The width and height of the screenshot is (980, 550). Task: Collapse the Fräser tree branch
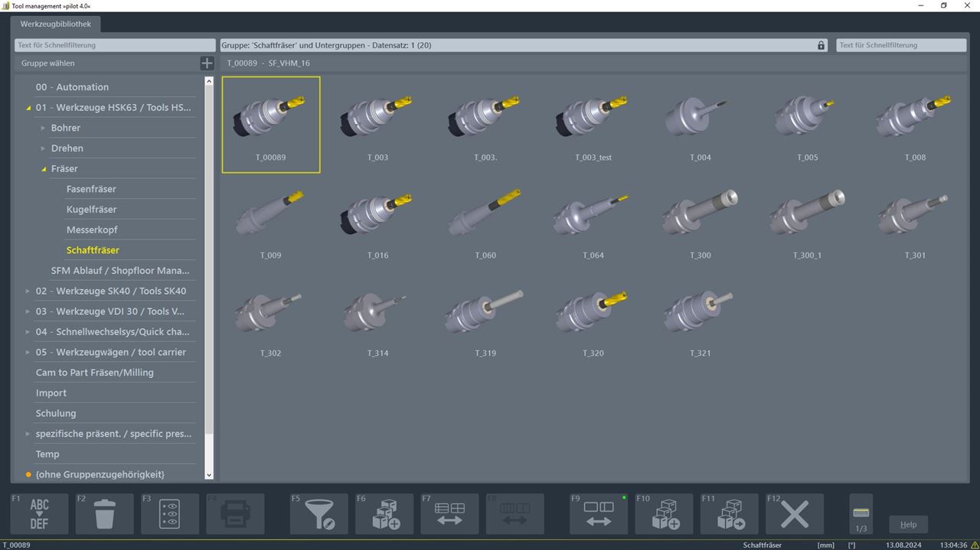[44, 168]
